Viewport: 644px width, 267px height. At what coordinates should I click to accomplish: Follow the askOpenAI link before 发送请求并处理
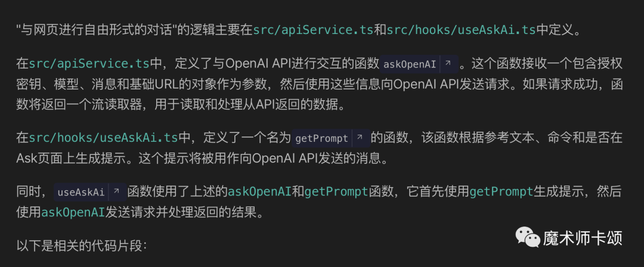coord(73,212)
